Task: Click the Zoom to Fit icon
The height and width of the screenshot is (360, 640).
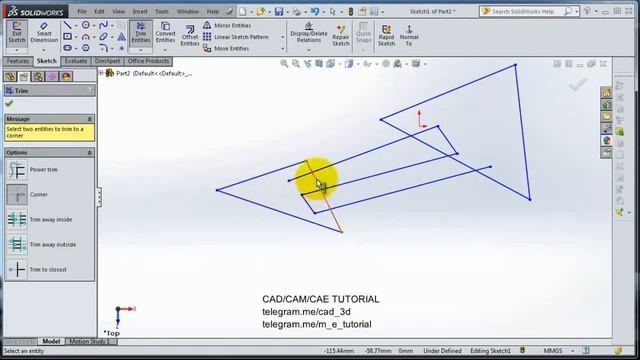Action: (x=284, y=64)
